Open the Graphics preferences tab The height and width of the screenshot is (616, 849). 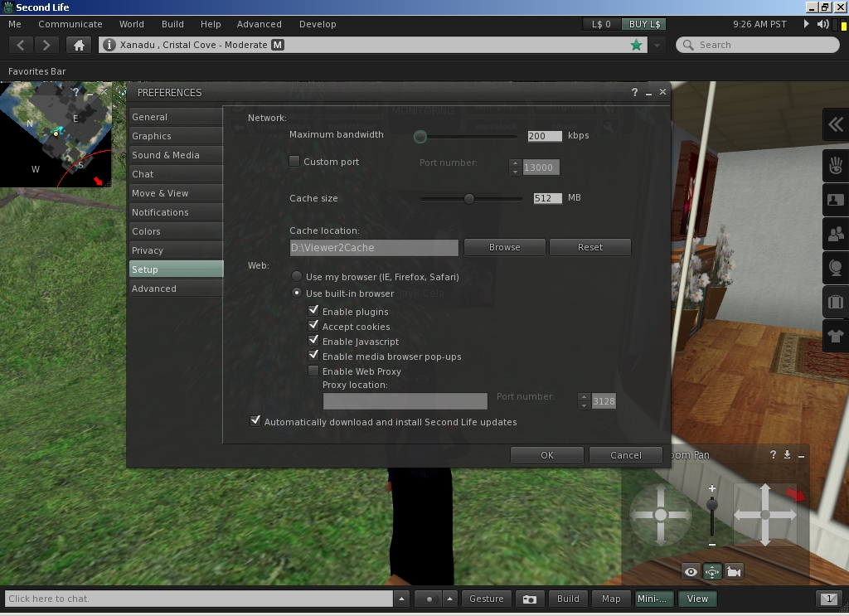(176, 136)
